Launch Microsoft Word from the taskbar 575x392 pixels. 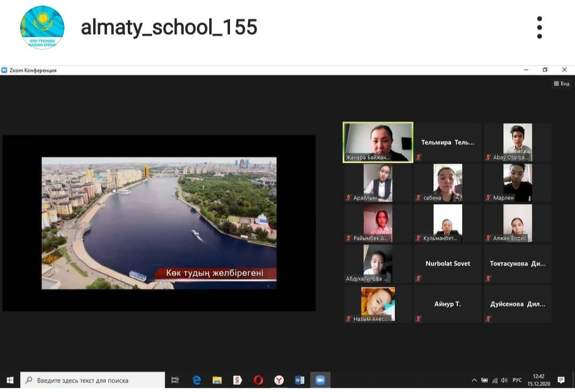click(299, 380)
